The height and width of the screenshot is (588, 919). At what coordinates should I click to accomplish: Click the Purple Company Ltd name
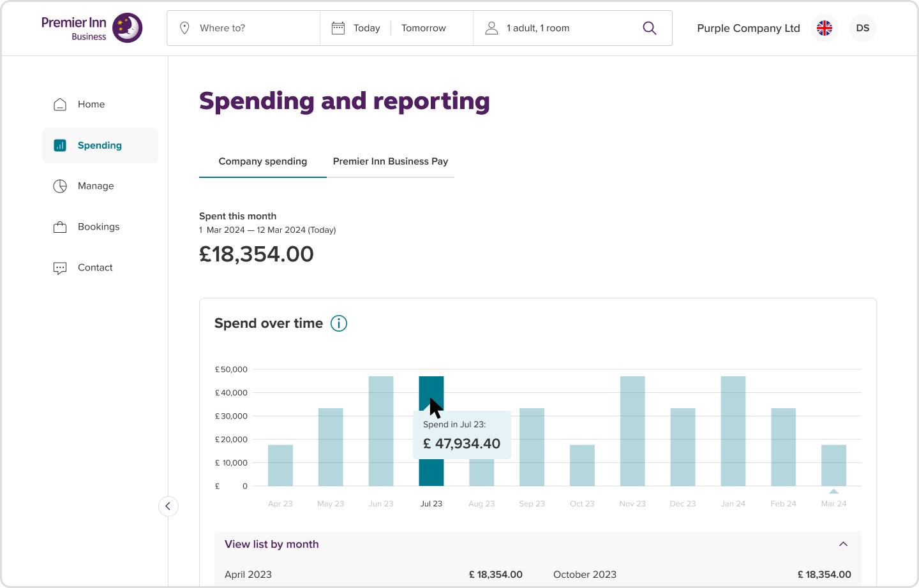point(749,28)
